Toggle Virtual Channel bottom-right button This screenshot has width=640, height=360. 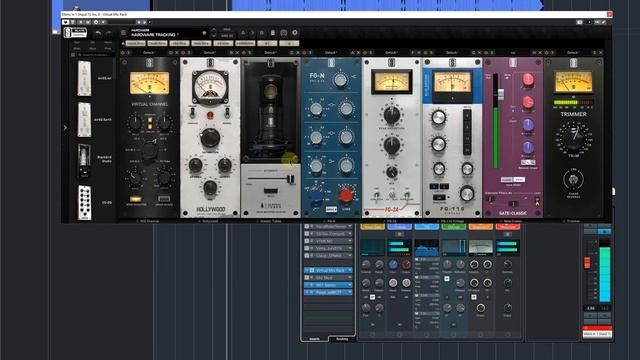pos(164,199)
